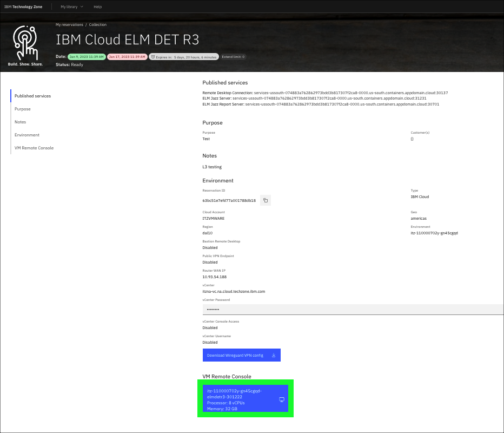Jump to Purpose section in sidebar
Image resolution: width=504 pixels, height=433 pixels.
click(x=23, y=109)
